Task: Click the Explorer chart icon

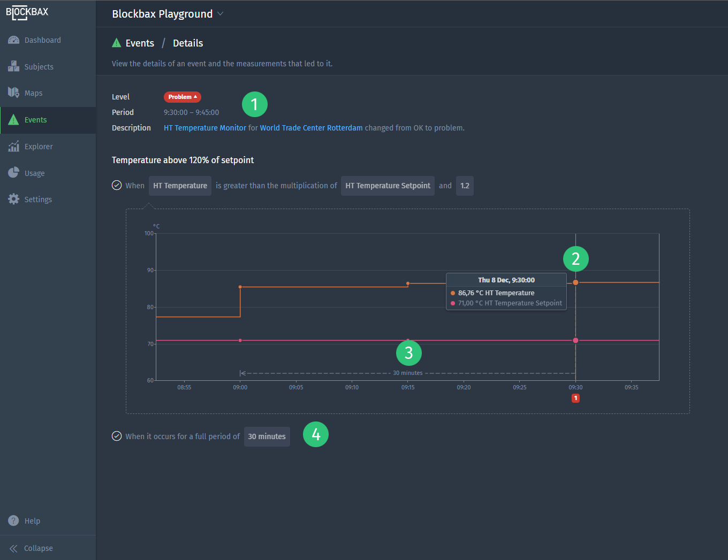Action: pos(14,146)
